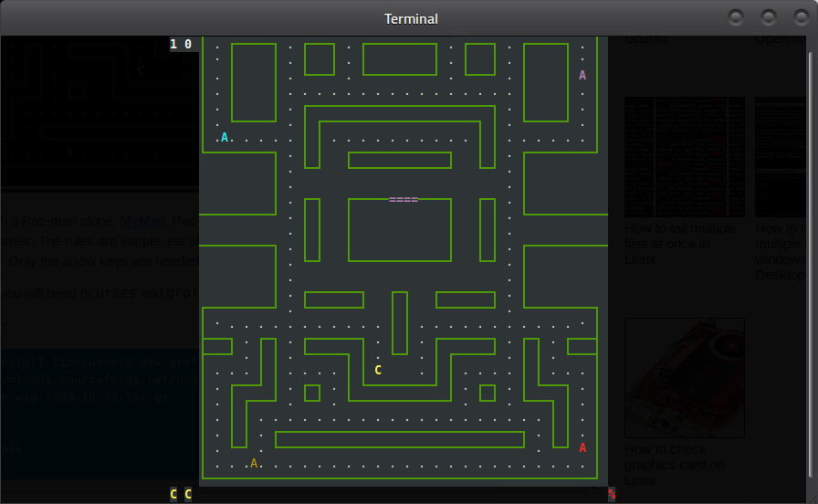Click the "sourceforge.net" download command line
818x504 pixels.
click(100, 379)
